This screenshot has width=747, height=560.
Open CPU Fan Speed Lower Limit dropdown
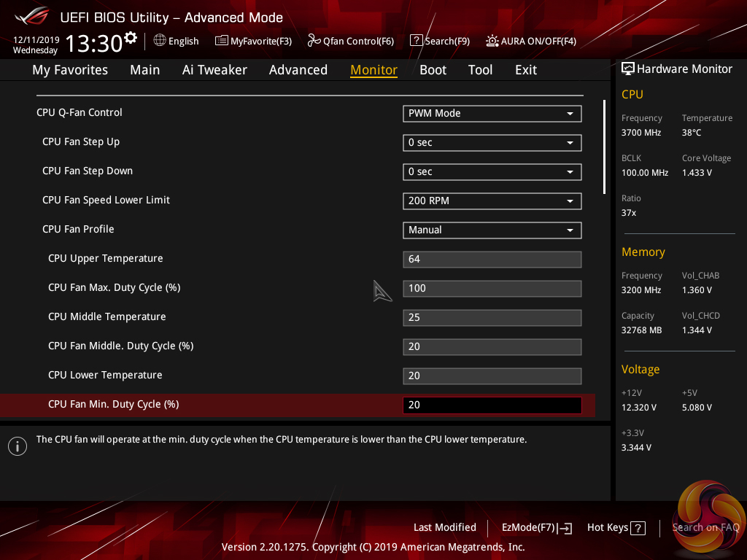coord(492,201)
